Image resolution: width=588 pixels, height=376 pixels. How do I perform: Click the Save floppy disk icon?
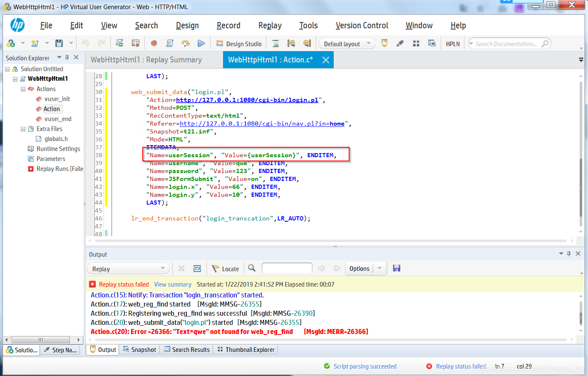coord(59,43)
